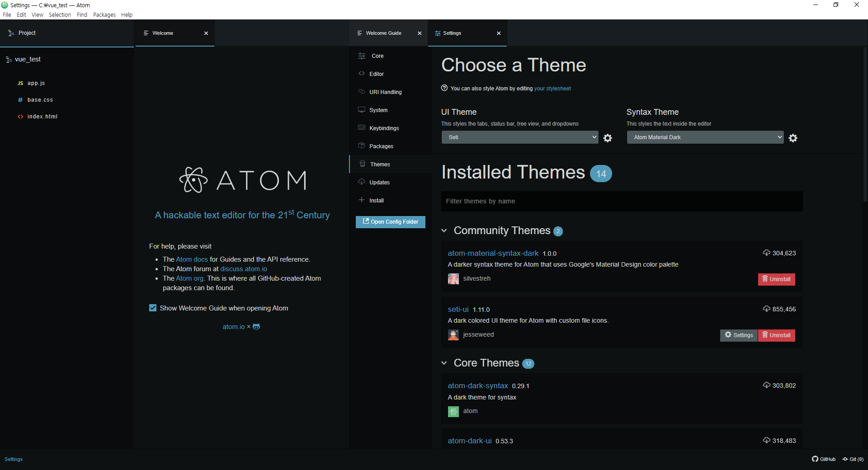
Task: Collapse the Core Themes section
Action: [x=444, y=363]
